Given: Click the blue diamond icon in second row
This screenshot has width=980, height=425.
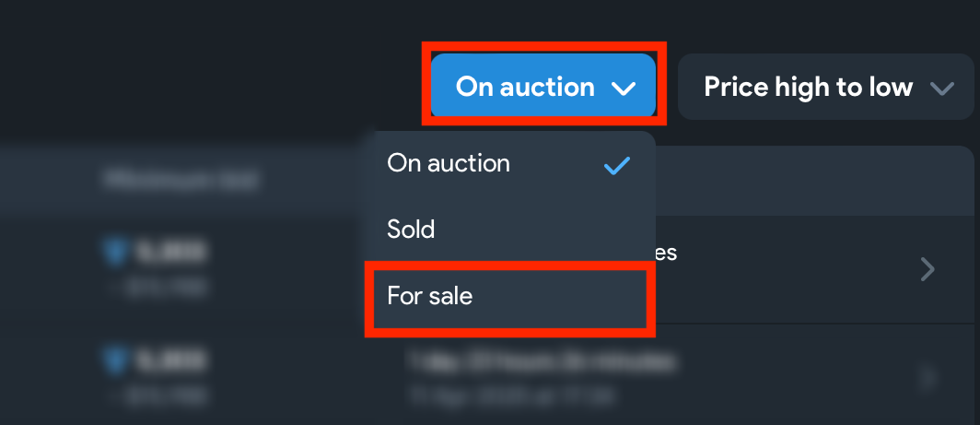Looking at the screenshot, I should point(115,361).
